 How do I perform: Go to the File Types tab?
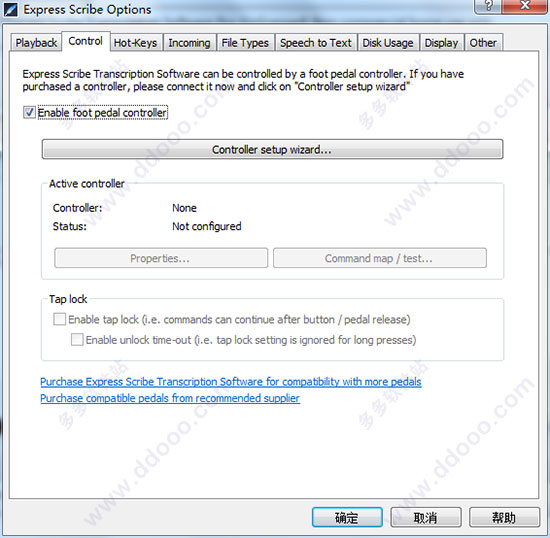245,43
